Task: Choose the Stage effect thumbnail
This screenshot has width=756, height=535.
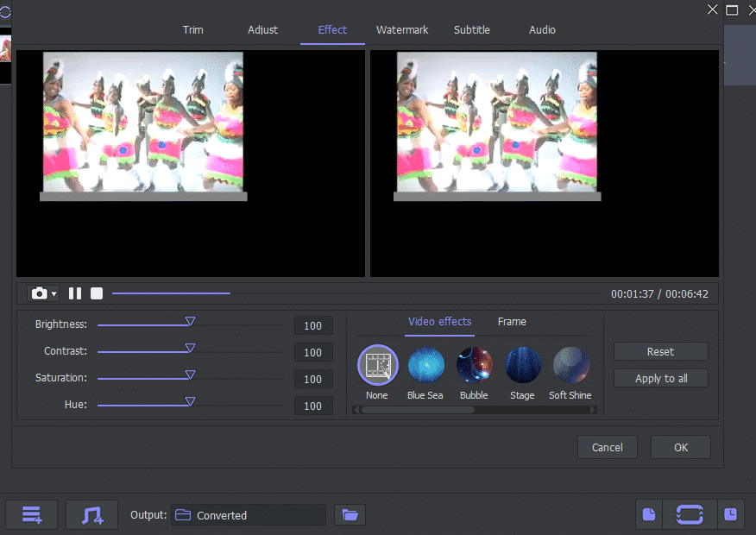Action: 522,366
